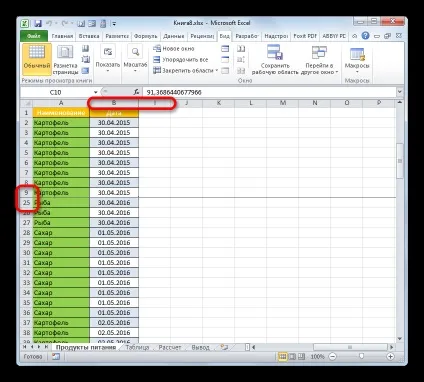Select the Обычный view mode button

point(37,60)
